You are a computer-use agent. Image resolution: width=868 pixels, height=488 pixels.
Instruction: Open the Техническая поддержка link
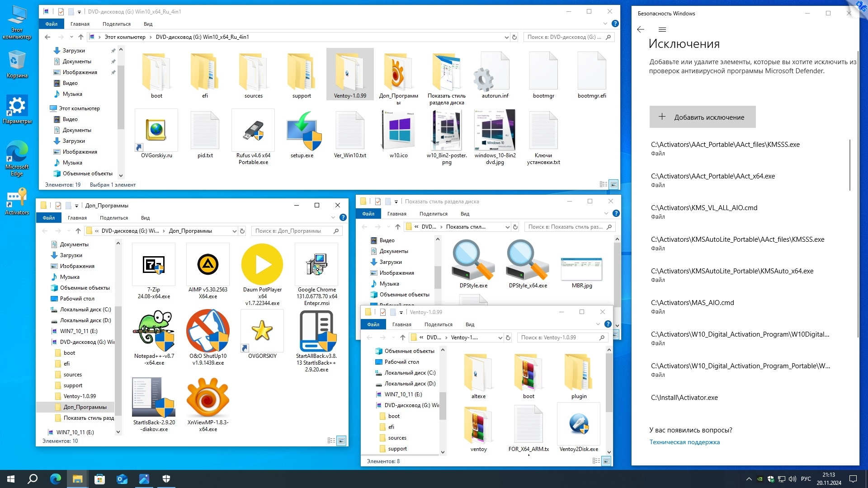pos(684,442)
